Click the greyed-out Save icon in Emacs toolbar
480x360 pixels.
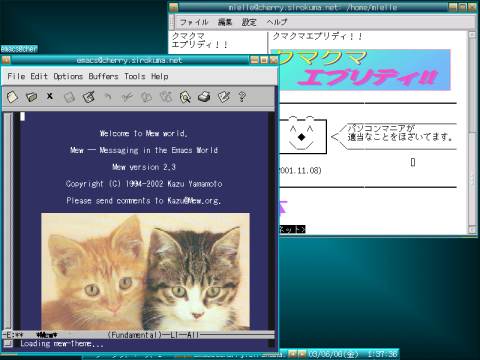[69, 97]
